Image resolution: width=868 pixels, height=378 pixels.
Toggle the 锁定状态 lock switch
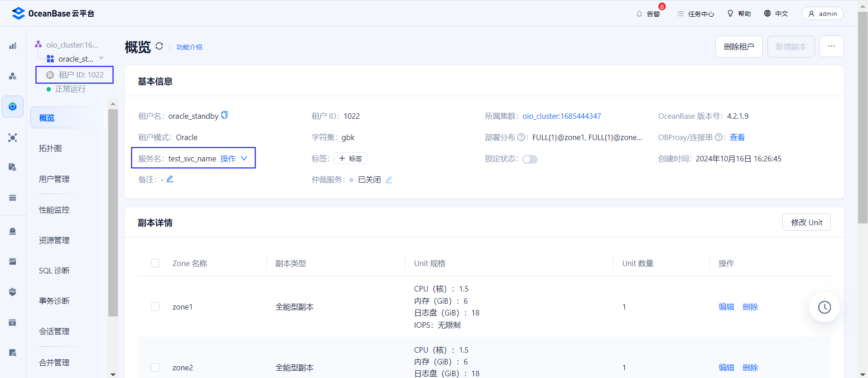point(530,159)
